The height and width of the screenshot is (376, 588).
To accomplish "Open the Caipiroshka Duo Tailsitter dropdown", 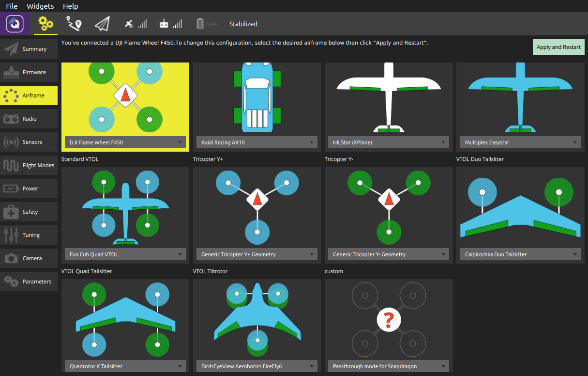I will pyautogui.click(x=520, y=254).
